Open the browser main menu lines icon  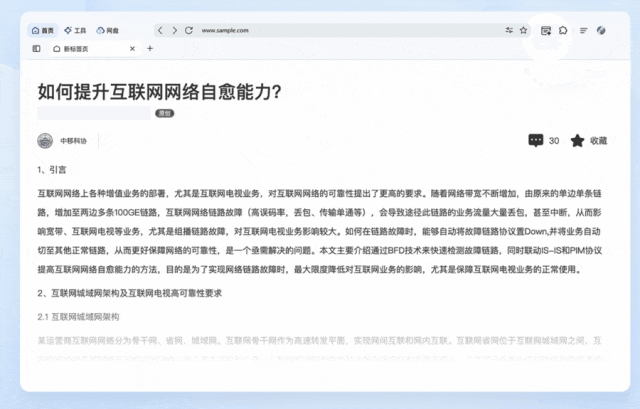584,30
